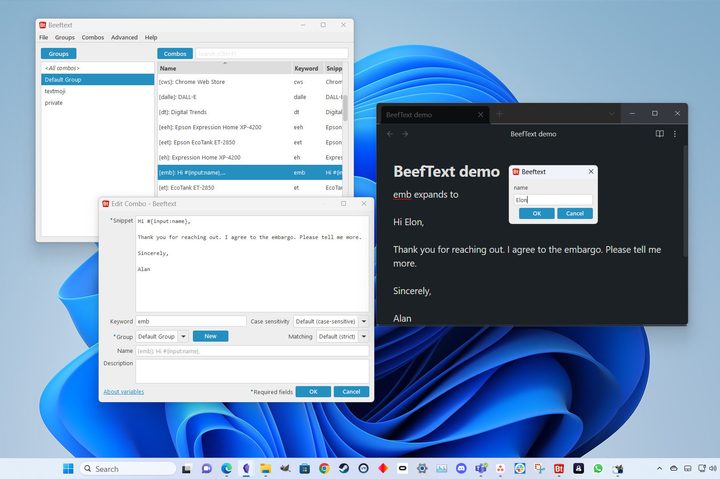The width and height of the screenshot is (720, 479).
Task: Click the Description text box
Action: (252, 371)
